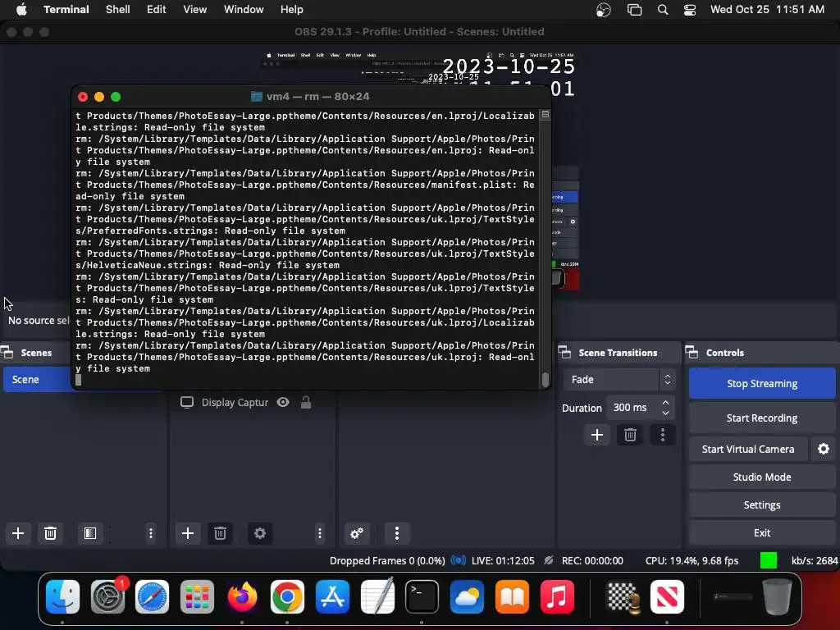Image resolution: width=840 pixels, height=630 pixels.
Task: Open the Terminal menu in the menu bar
Action: coord(66,9)
